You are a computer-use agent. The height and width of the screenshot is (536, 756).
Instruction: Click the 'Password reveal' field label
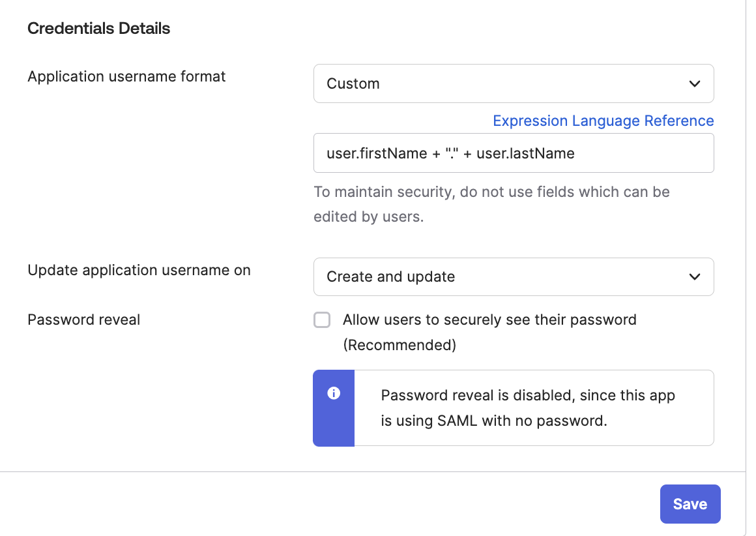(x=83, y=320)
